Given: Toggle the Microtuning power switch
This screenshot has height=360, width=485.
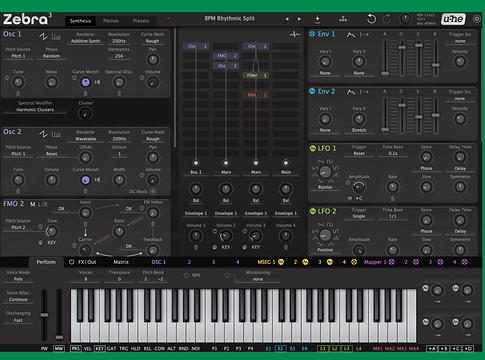Looking at the screenshot, I should [227, 275].
